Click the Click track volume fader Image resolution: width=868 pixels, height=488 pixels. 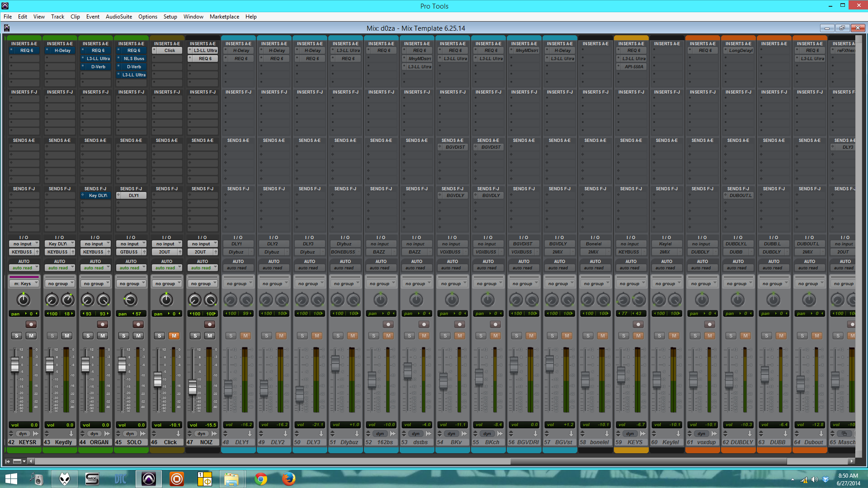(x=158, y=380)
